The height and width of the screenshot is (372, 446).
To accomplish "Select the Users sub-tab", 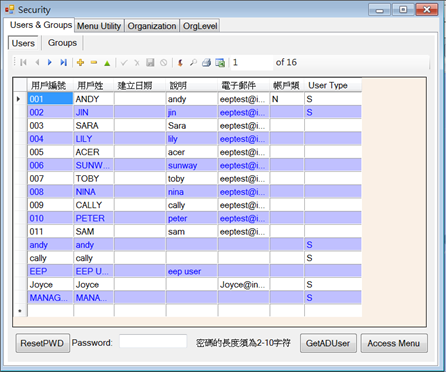I will (23, 43).
